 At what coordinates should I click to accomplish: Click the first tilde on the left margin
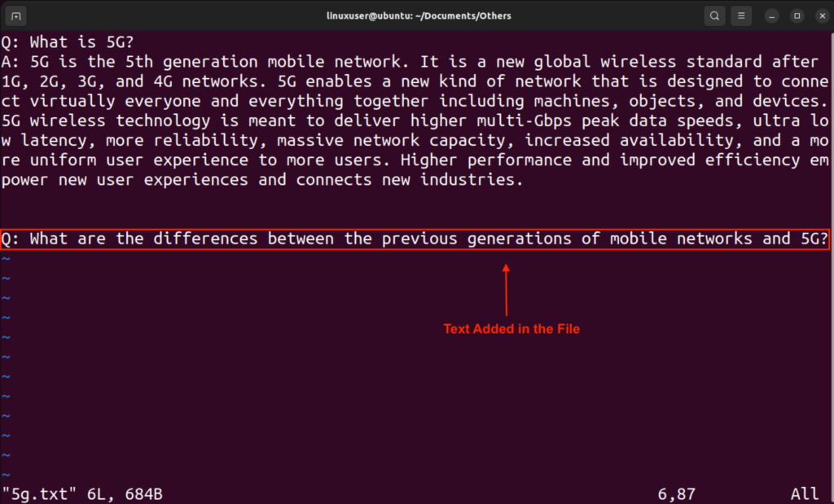point(6,258)
